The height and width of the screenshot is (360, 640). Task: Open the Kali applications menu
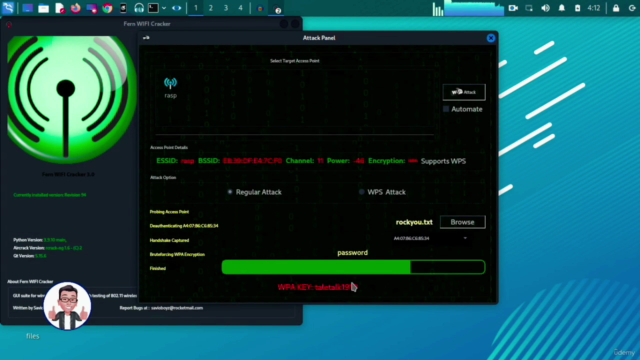click(x=8, y=8)
